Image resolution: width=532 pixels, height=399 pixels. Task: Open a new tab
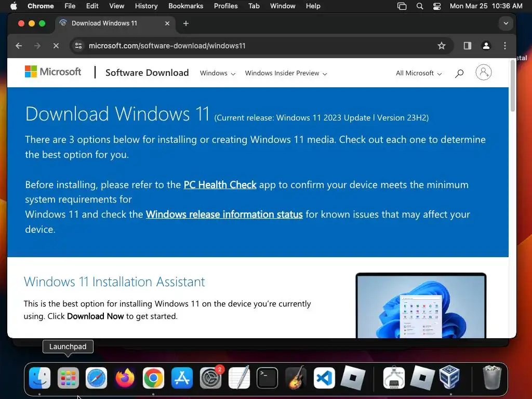point(185,23)
